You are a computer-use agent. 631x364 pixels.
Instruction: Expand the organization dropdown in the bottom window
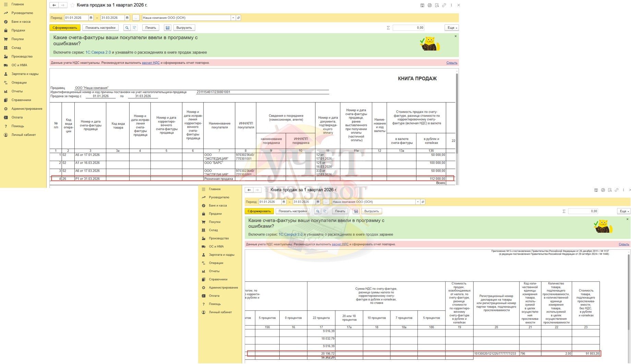(417, 202)
